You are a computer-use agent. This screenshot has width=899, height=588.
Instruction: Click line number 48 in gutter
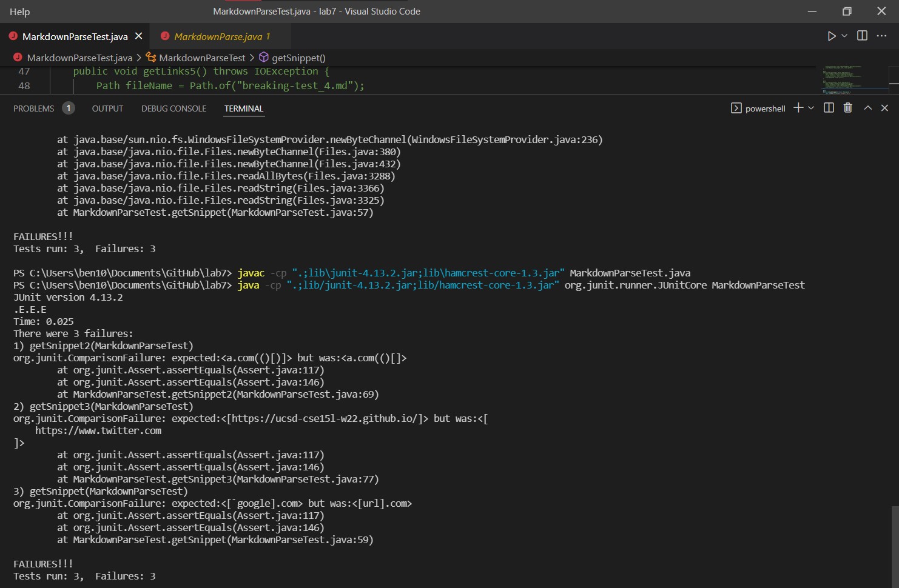[x=24, y=86]
